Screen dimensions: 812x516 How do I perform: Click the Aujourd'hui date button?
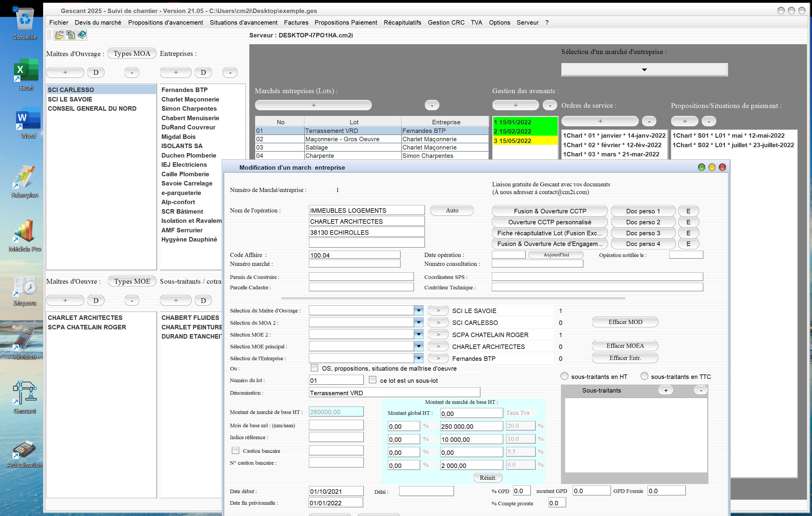[x=556, y=255]
